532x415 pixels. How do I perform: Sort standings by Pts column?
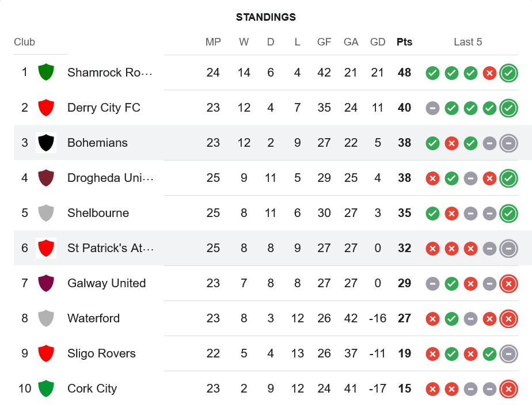pyautogui.click(x=404, y=42)
